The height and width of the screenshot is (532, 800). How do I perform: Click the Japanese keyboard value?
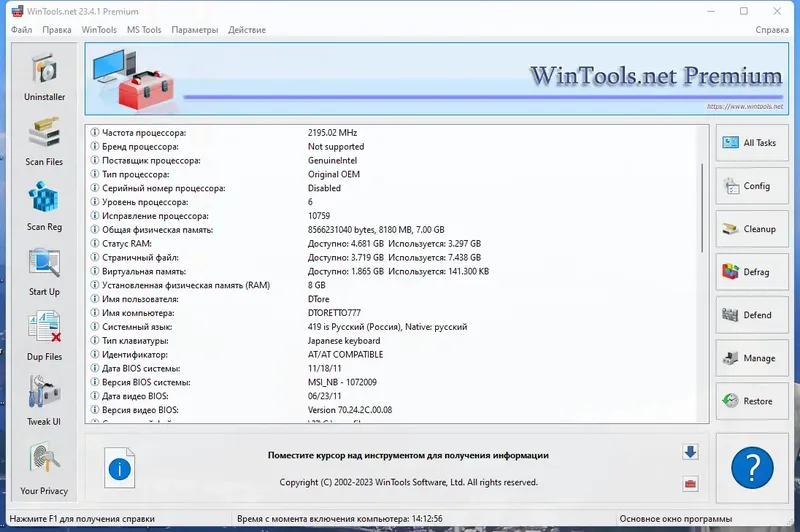click(344, 340)
